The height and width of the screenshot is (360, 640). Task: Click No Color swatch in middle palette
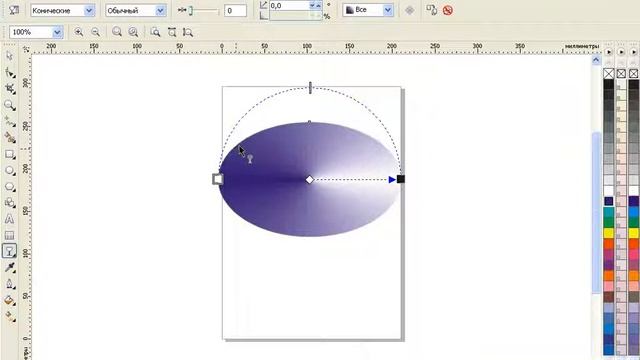pos(621,73)
